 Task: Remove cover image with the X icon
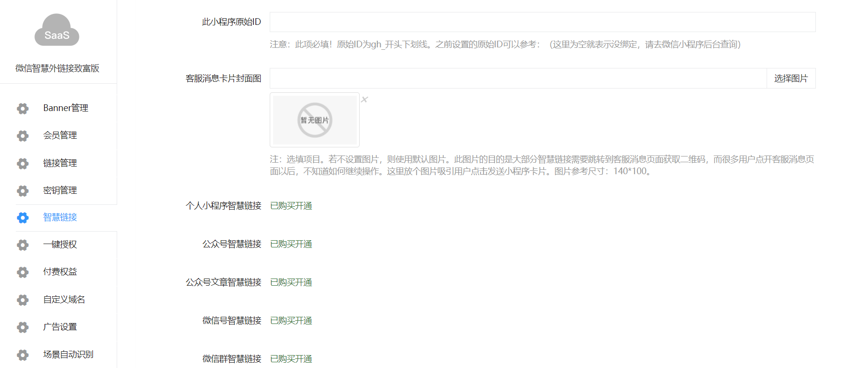[x=364, y=100]
